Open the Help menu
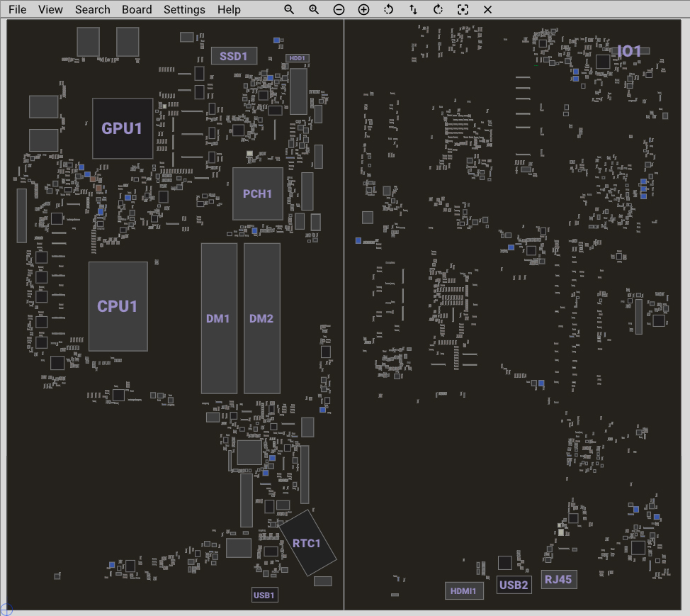The height and width of the screenshot is (616, 690). click(229, 10)
